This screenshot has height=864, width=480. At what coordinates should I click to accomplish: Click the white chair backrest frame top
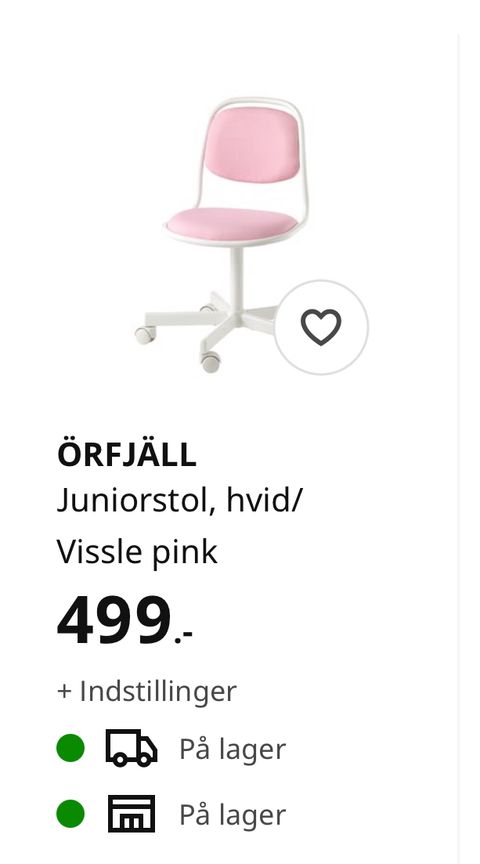click(x=253, y=102)
